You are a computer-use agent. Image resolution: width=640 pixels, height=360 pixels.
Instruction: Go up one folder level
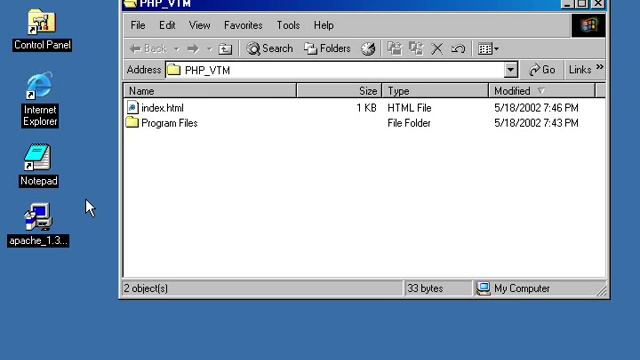point(225,49)
